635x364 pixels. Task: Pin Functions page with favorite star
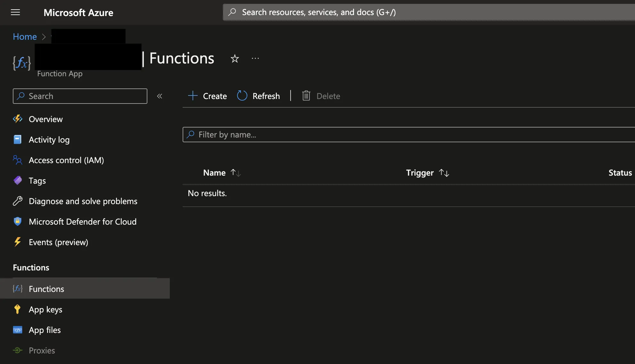pyautogui.click(x=235, y=59)
